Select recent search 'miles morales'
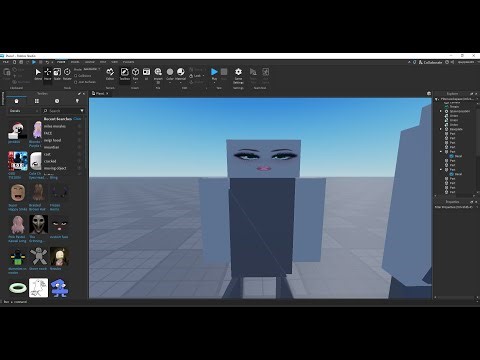Image resolution: width=480 pixels, height=360 pixels. pos(55,126)
